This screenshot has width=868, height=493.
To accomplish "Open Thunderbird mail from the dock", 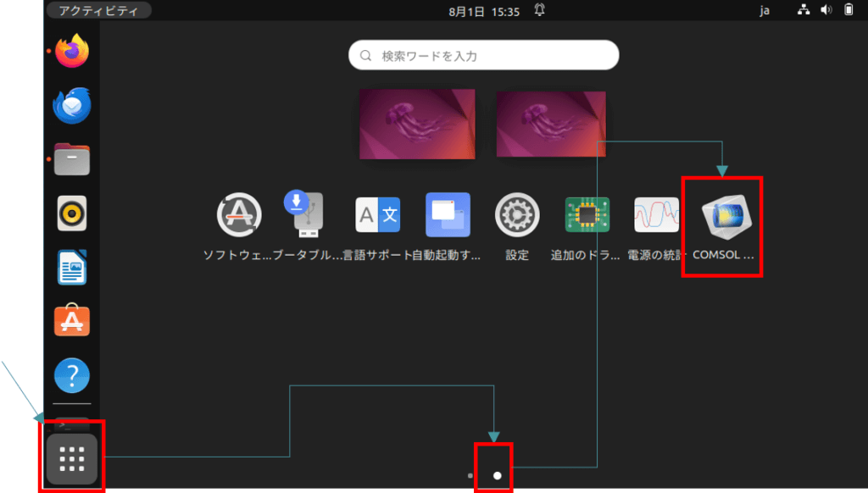I will pos(72,105).
